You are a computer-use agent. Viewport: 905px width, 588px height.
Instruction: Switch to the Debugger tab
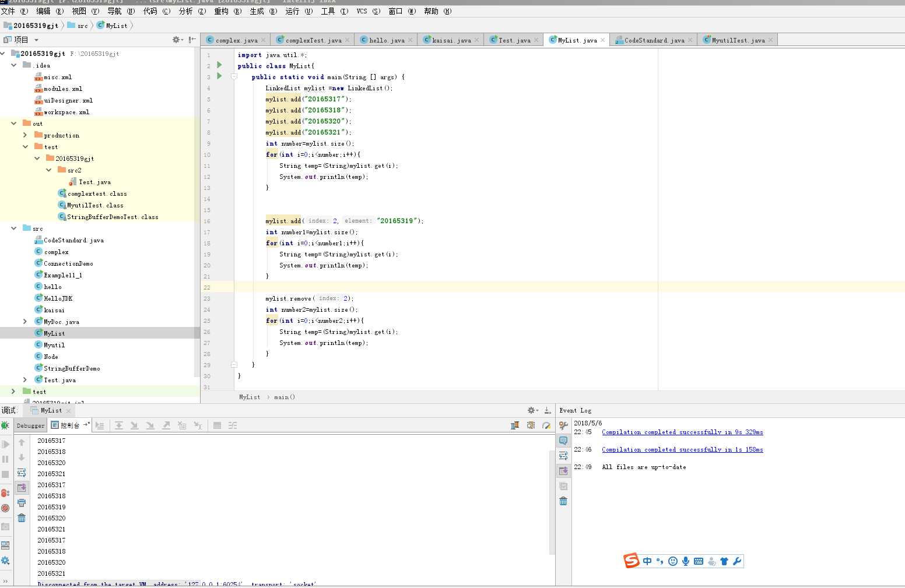[30, 425]
